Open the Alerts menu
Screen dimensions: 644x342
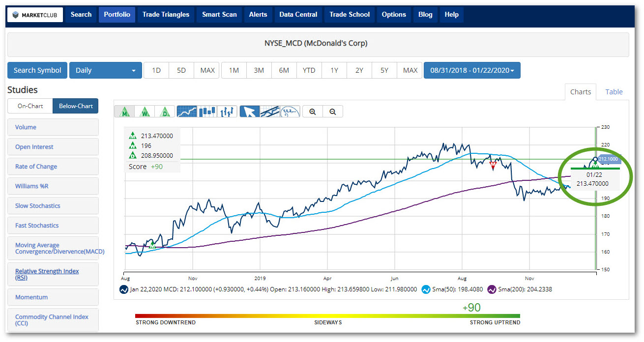pyautogui.click(x=258, y=15)
